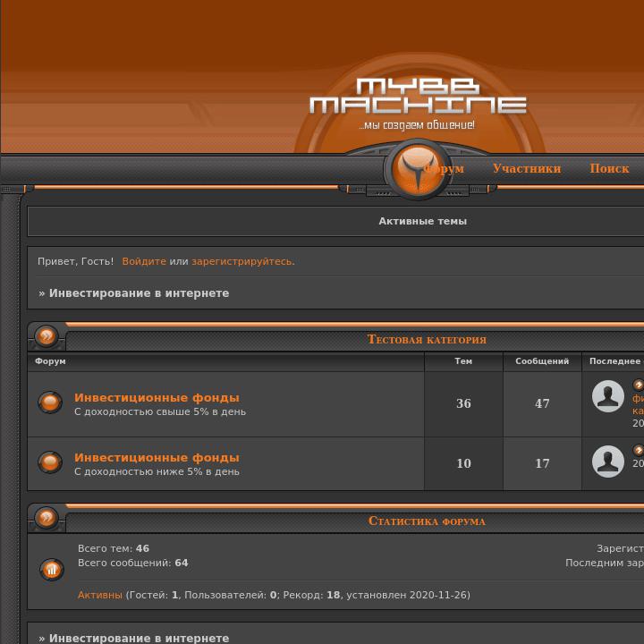Screen dimensions: 644x644
Task: Open Активные темы link
Action: tap(422, 221)
